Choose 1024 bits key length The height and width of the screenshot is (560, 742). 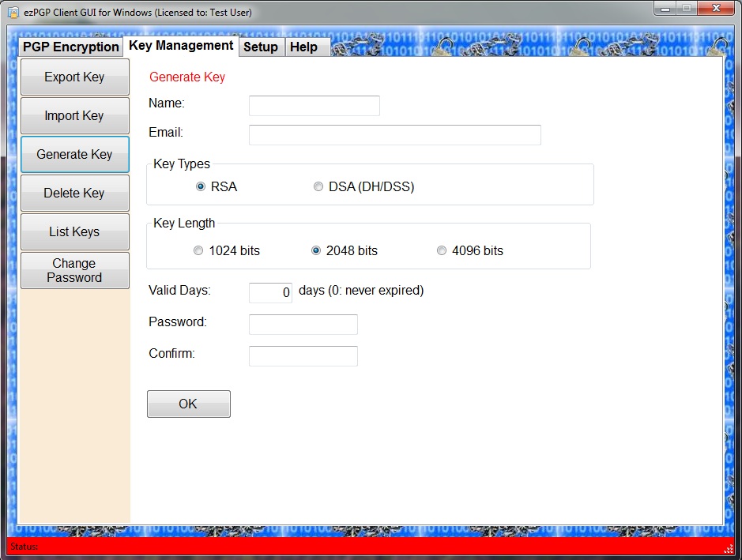pos(198,250)
